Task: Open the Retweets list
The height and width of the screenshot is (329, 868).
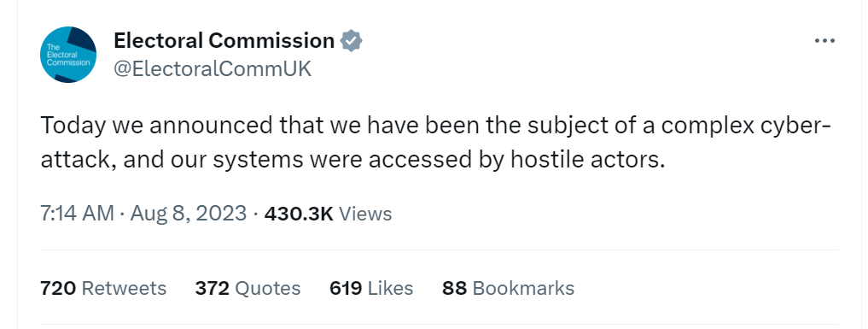Action: [103, 288]
